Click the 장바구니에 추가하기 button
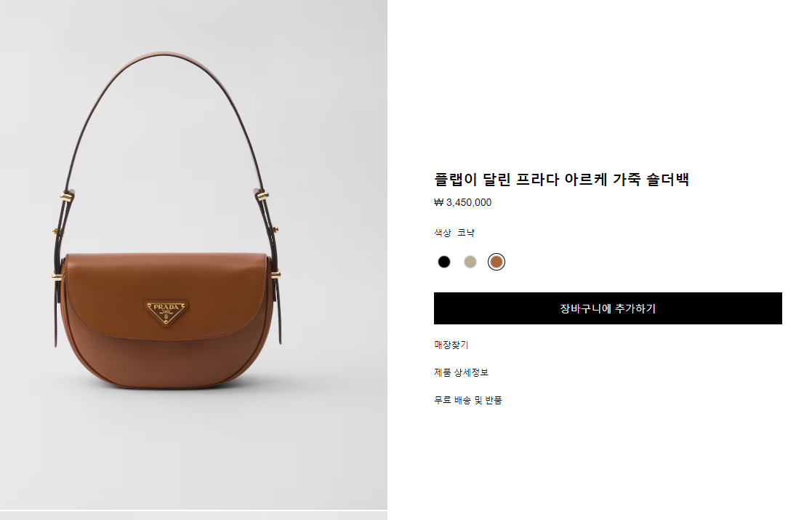Screen dimensions: 812x520 tap(608, 308)
